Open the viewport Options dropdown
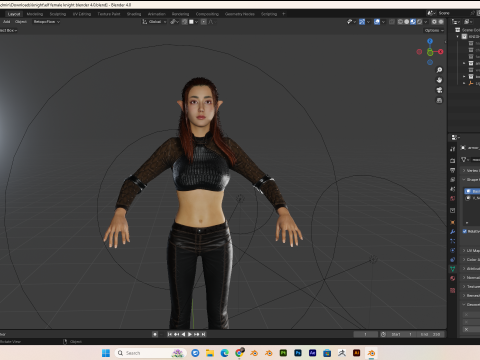Viewport: 480px width, 360px height. 434,30
